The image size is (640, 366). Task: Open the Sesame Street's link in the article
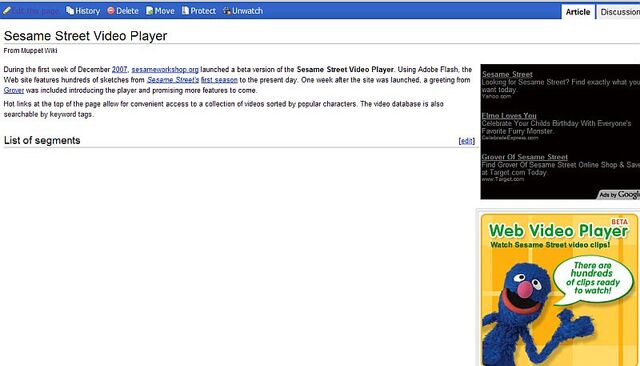pyautogui.click(x=173, y=80)
